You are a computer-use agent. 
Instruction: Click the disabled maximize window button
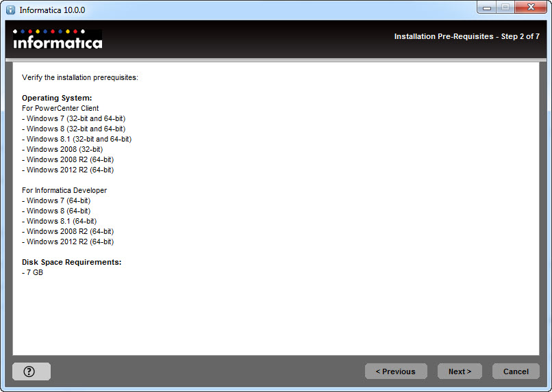pyautogui.click(x=505, y=8)
